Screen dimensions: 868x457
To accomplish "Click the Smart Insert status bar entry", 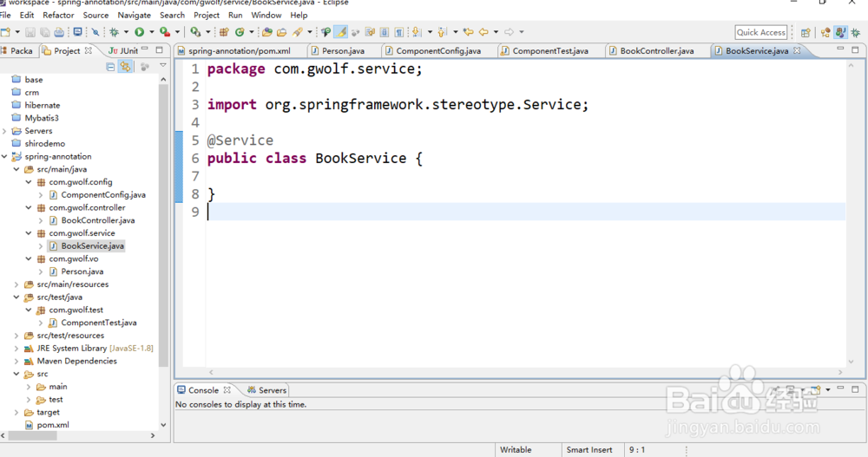I will (x=589, y=450).
